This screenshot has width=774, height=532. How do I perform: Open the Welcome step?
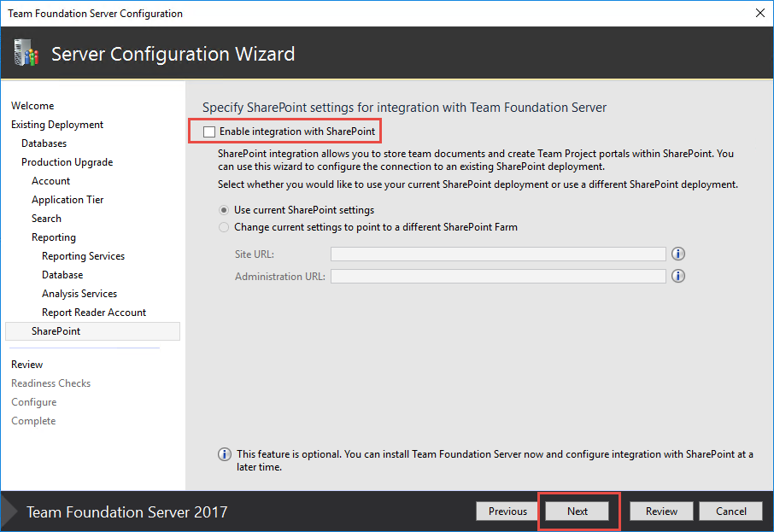32,106
